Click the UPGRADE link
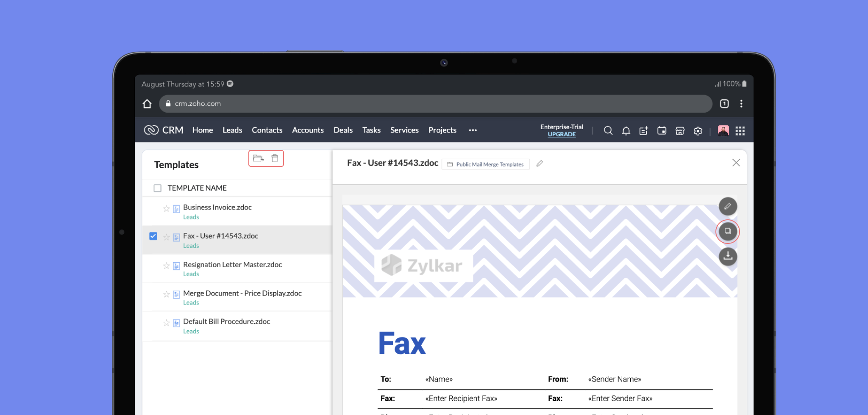This screenshot has width=868, height=415. coord(562,134)
